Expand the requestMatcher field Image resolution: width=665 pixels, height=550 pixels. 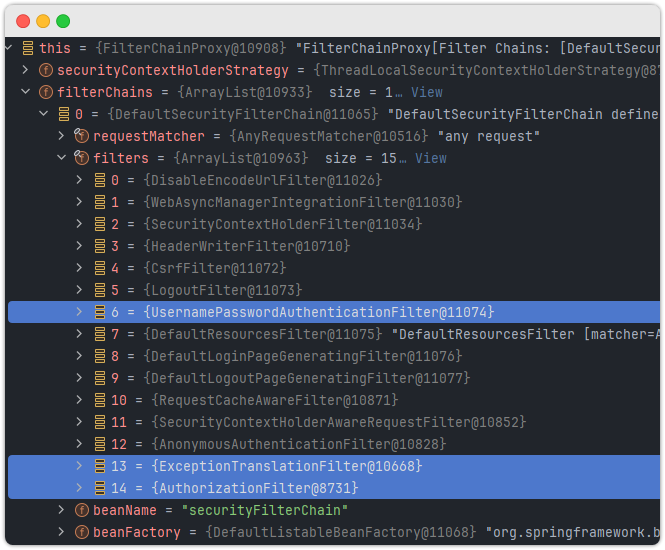pos(61,136)
